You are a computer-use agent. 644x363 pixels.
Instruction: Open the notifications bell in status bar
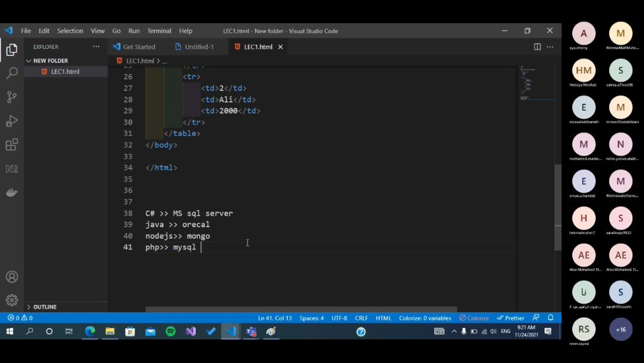tap(551, 318)
